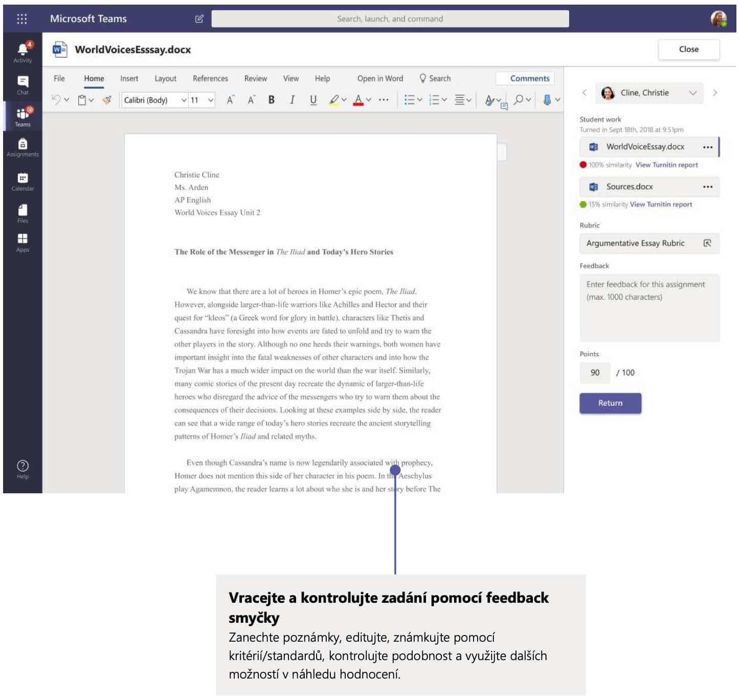The height and width of the screenshot is (700, 740).
Task: Expand font color dropdown arrow
Action: pos(369,100)
